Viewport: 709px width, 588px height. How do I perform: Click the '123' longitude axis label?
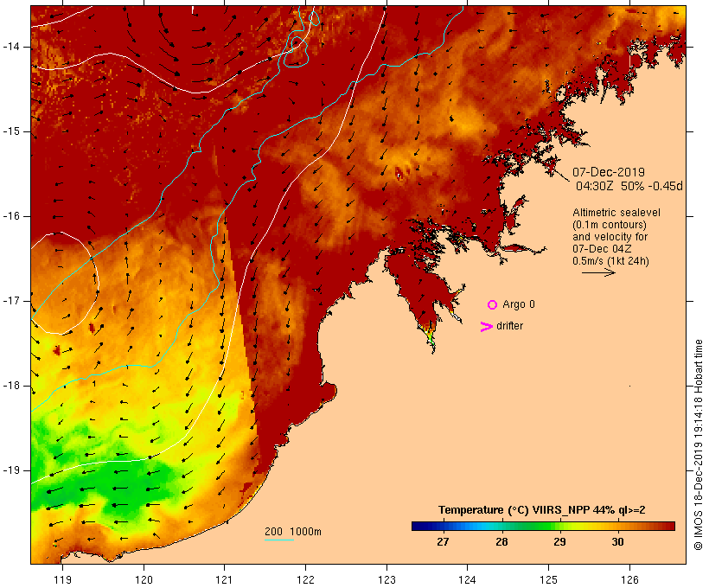point(386,580)
